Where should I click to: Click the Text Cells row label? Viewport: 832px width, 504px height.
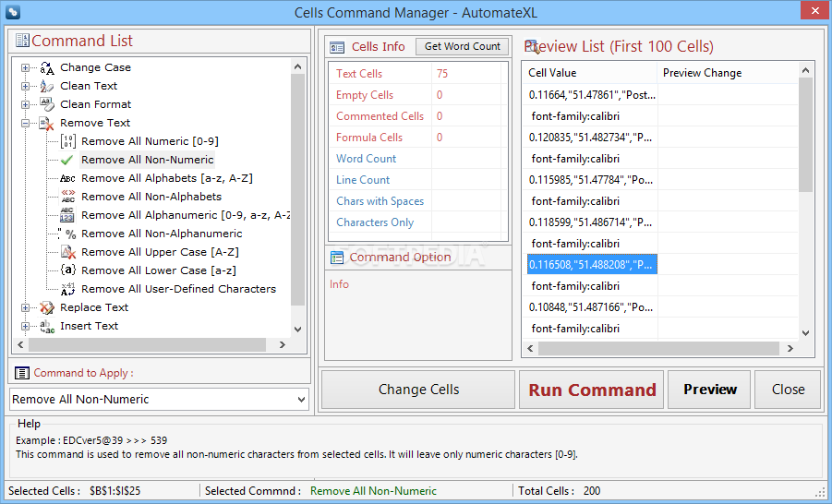point(359,74)
